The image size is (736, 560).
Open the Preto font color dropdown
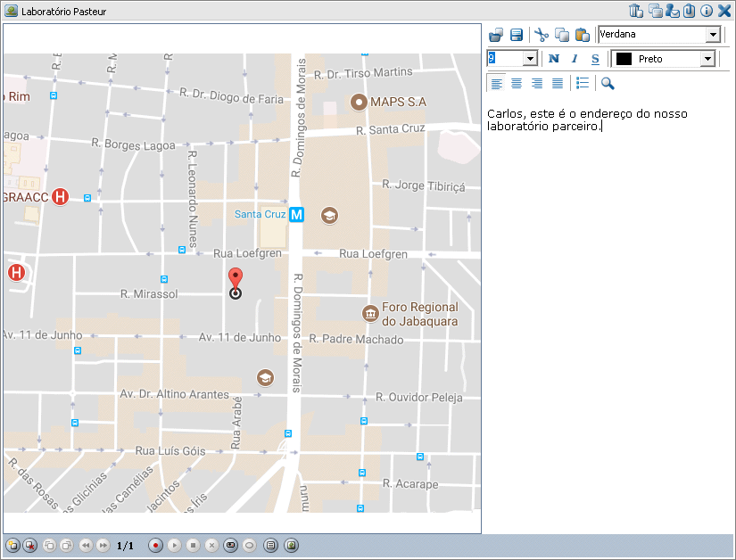(707, 58)
